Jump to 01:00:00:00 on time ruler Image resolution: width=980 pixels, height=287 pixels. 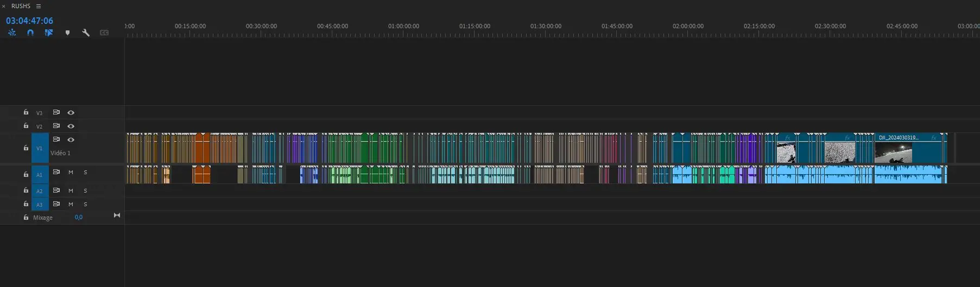click(403, 26)
